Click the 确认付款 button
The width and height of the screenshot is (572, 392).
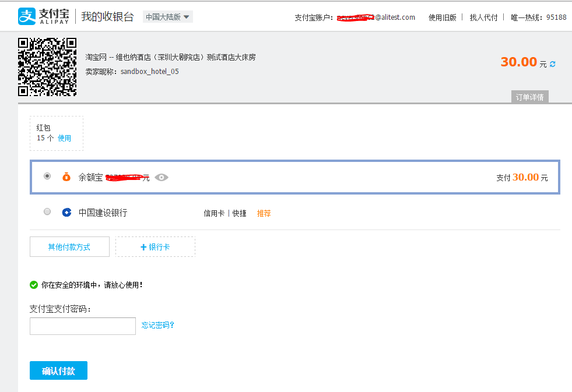click(58, 370)
